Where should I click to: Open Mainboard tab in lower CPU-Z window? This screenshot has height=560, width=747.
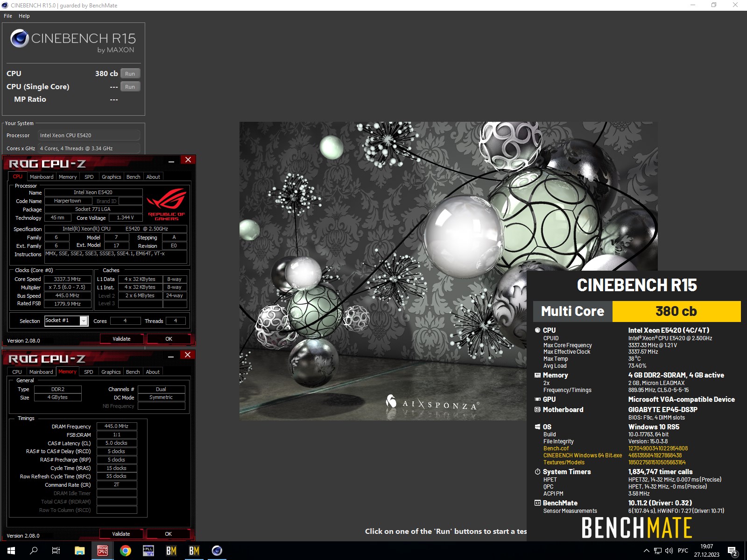pyautogui.click(x=41, y=372)
